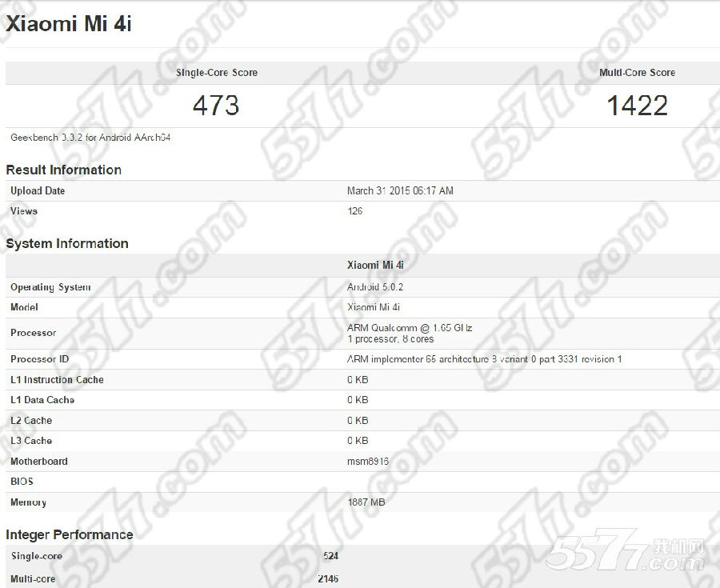The image size is (720, 588).
Task: Click the multi-core score value "1422"
Action: 638,105
